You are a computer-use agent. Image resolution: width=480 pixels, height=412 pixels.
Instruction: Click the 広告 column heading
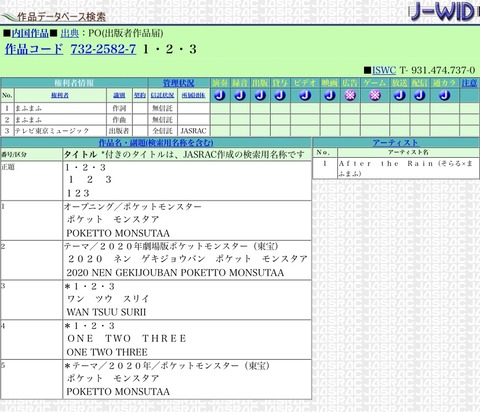(350, 83)
